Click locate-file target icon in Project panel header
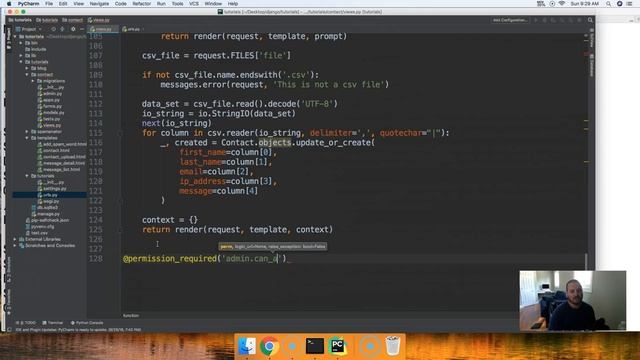The image size is (640, 360). pyautogui.click(x=53, y=29)
